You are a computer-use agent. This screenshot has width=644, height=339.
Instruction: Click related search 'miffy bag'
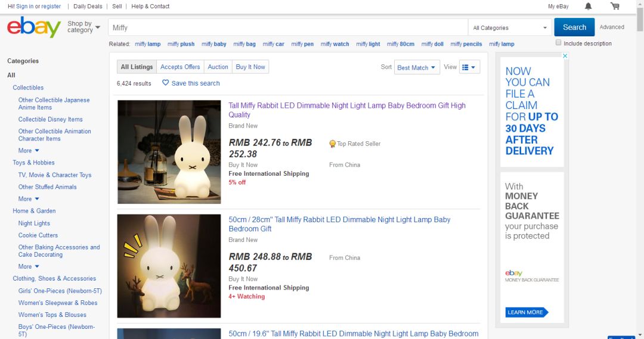244,44
